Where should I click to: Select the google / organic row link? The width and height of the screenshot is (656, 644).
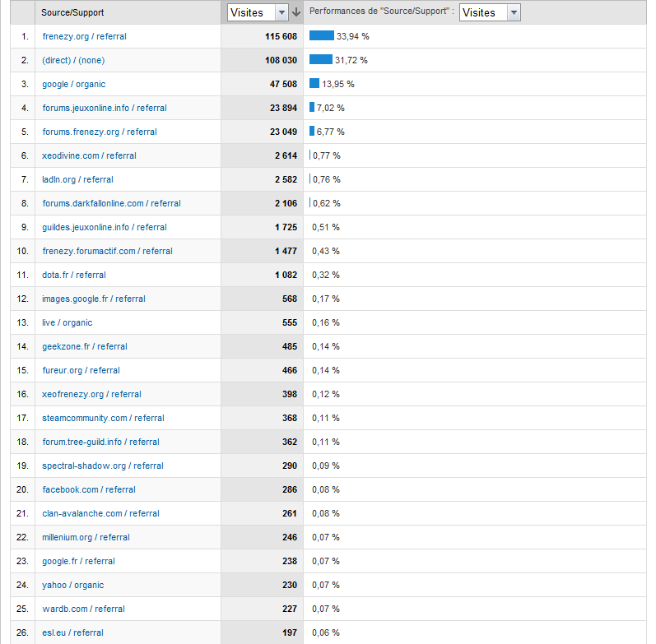coord(73,84)
